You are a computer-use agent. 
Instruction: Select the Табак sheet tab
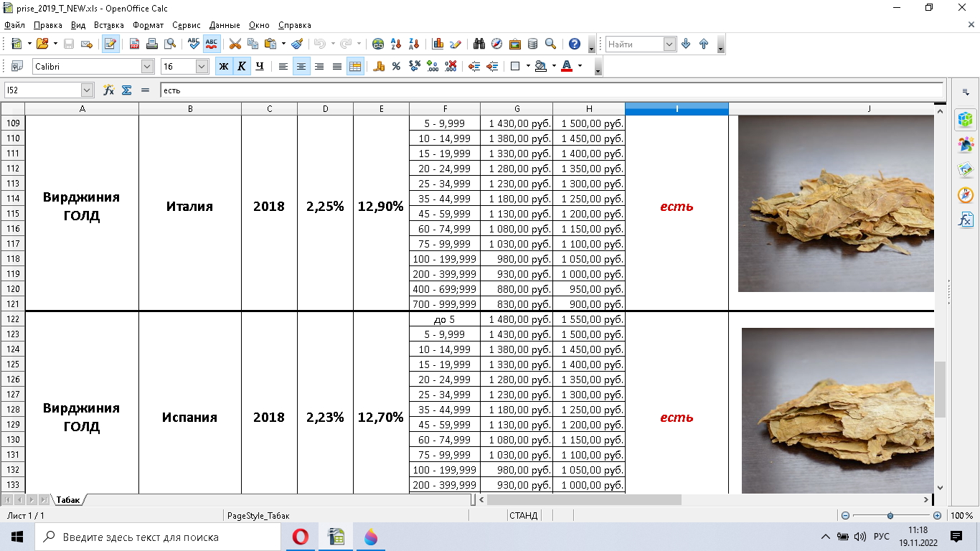[68, 499]
